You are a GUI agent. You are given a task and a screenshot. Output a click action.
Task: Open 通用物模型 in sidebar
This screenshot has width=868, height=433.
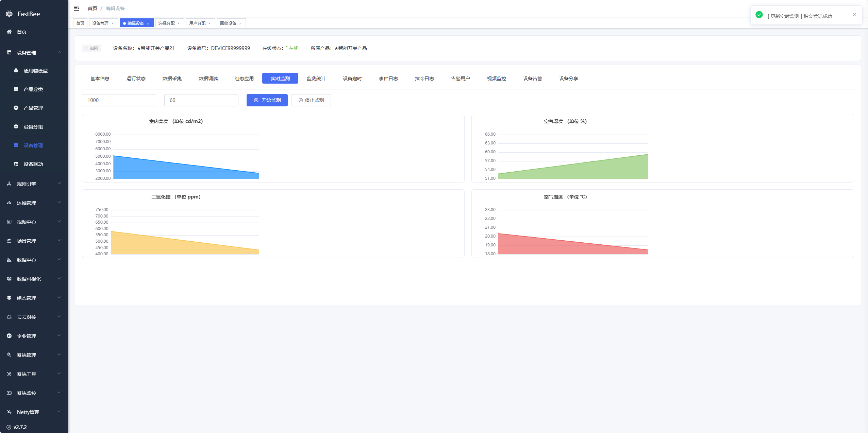(x=35, y=71)
